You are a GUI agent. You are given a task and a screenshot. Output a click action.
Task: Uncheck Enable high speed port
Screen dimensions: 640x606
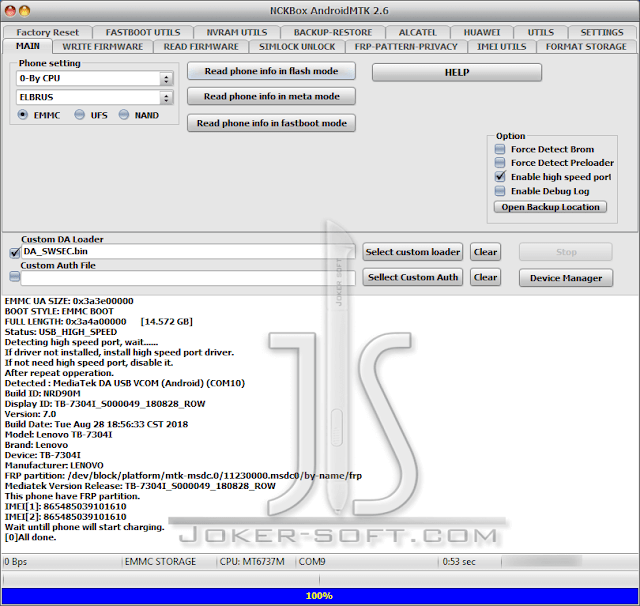[500, 176]
